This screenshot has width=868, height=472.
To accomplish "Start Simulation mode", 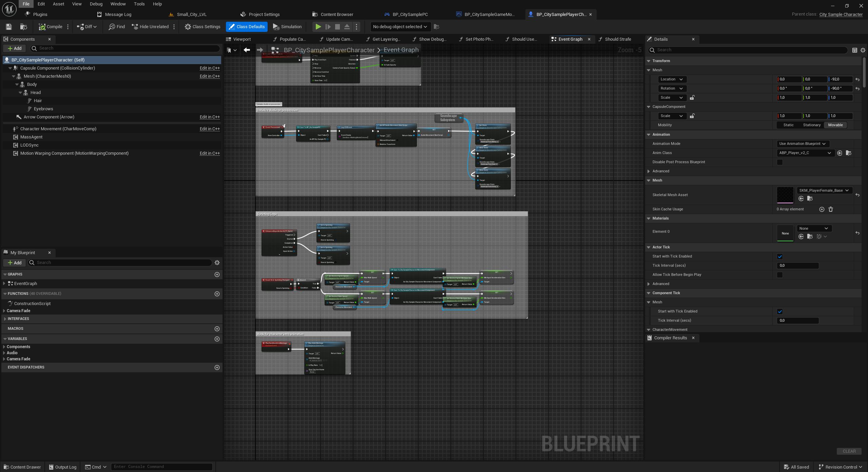I will (x=287, y=27).
